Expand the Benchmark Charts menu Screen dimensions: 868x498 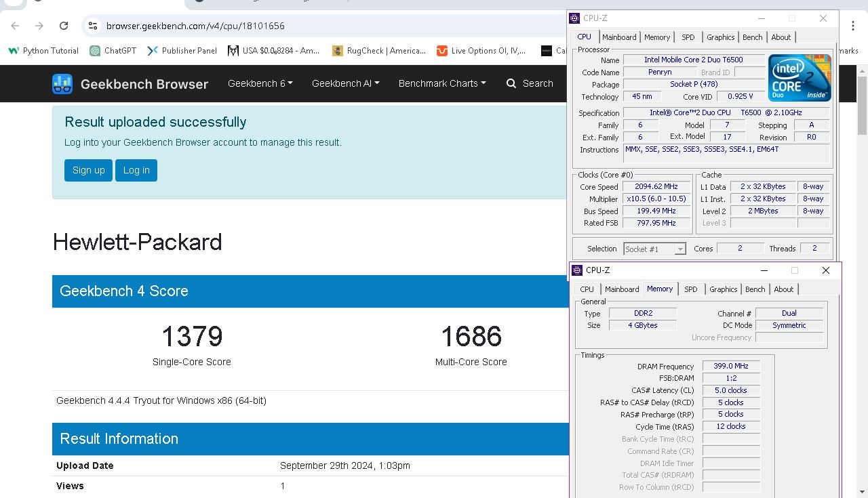[x=442, y=83]
